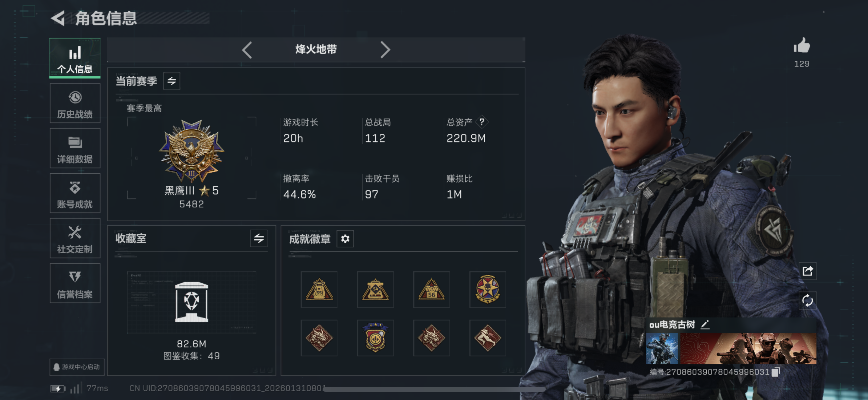
Task: Click the S5 achievement badge
Action: click(319, 289)
